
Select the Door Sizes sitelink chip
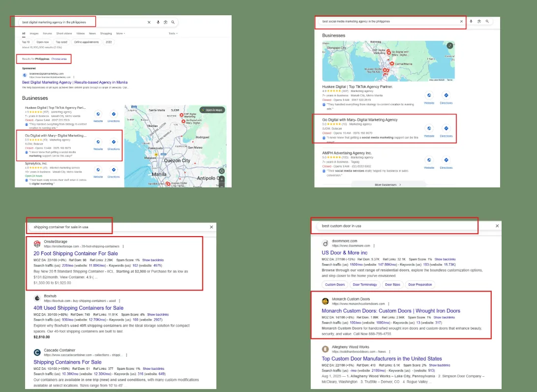(392, 284)
